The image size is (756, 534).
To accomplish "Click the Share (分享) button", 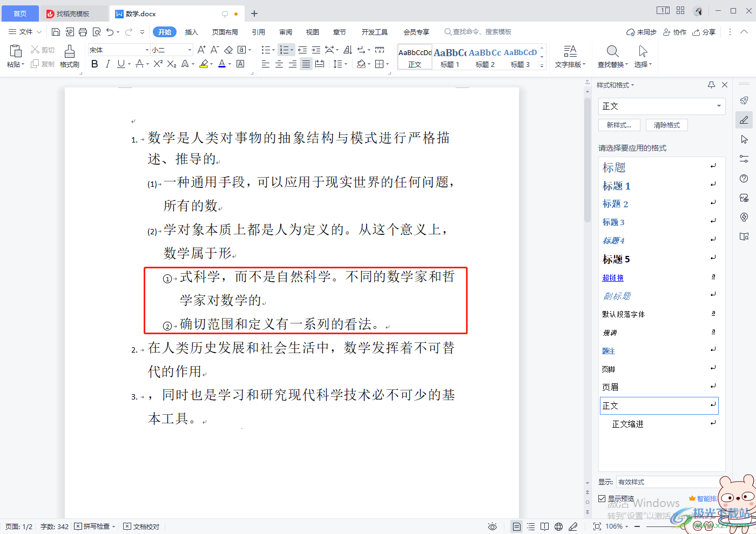I will [704, 32].
